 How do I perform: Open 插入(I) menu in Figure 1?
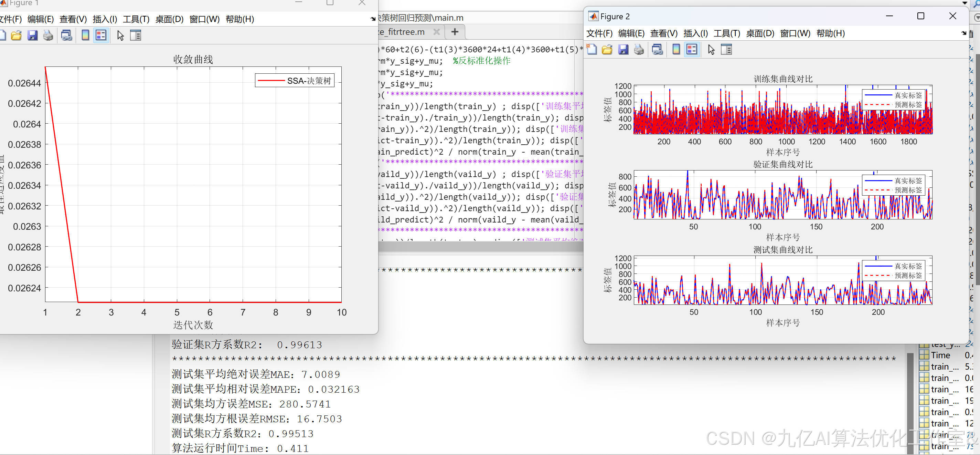(x=105, y=19)
